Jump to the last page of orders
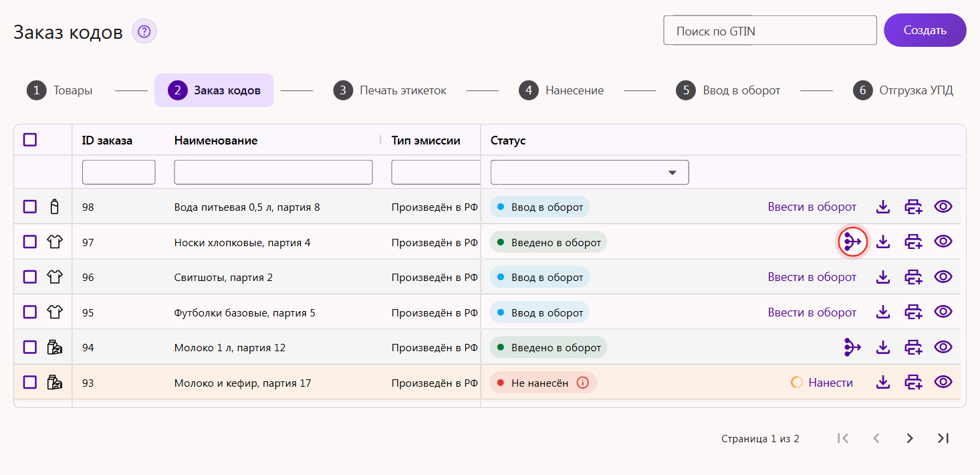 pos(943,438)
